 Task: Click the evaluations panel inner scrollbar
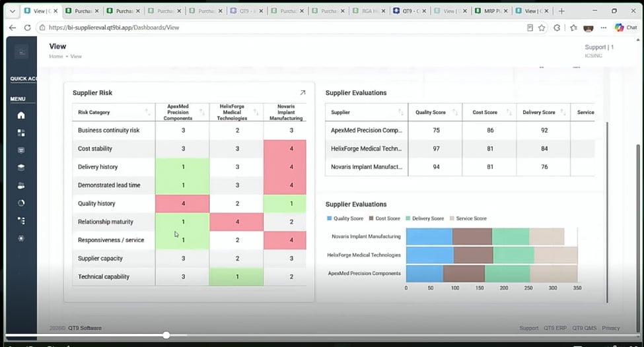(x=607, y=212)
